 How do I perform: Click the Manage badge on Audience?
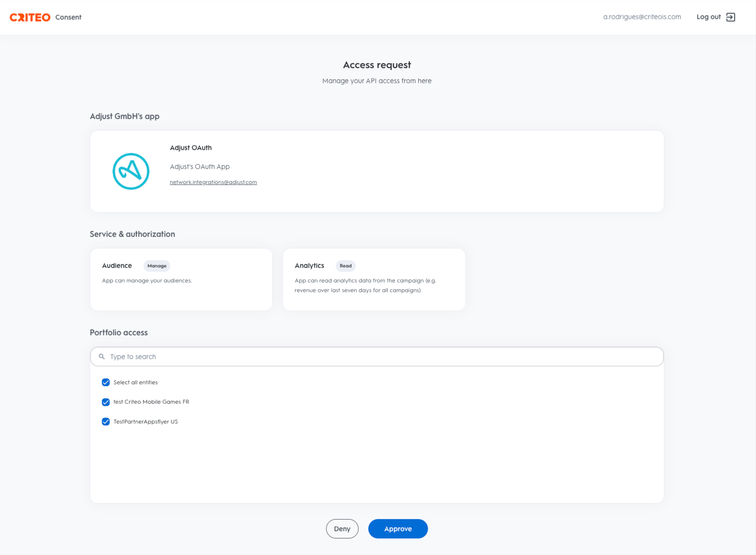pyautogui.click(x=157, y=266)
